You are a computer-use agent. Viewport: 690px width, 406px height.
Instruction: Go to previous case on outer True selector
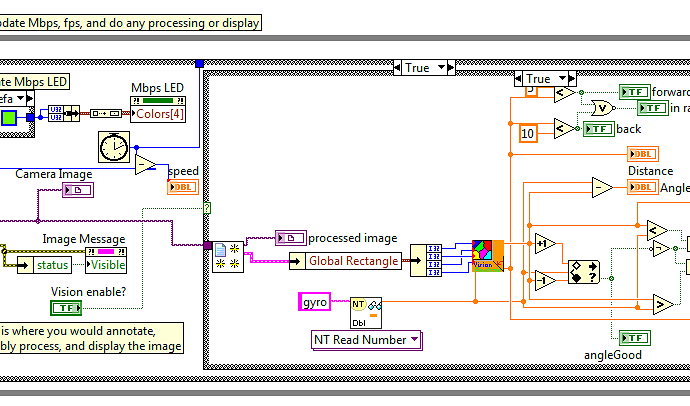click(x=397, y=68)
